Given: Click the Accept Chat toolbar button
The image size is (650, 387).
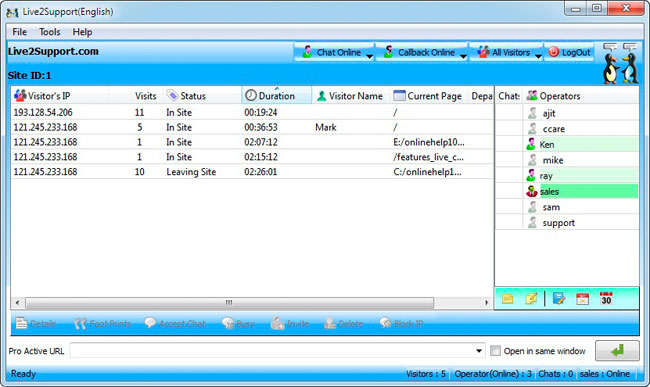Looking at the screenshot, I should [x=175, y=324].
